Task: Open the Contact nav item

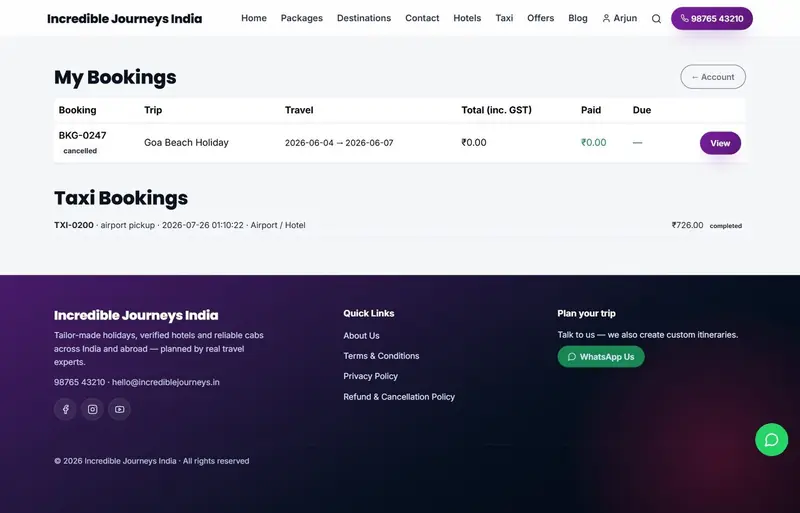Action: [422, 18]
